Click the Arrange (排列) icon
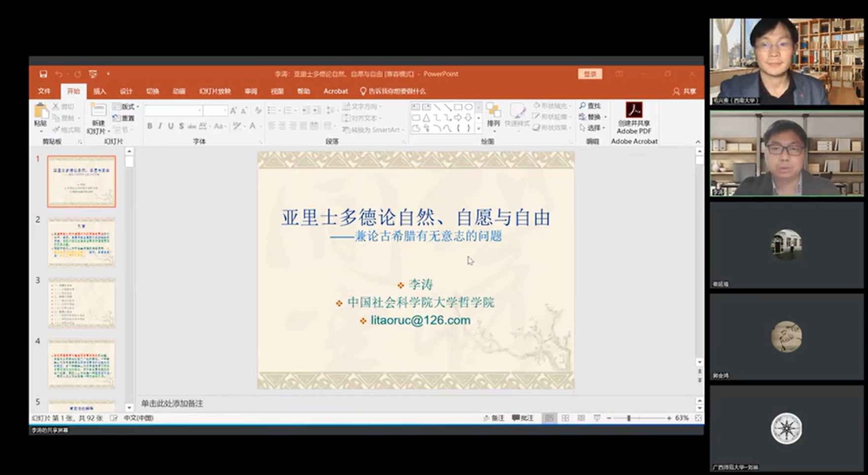868x475 pixels. [493, 114]
